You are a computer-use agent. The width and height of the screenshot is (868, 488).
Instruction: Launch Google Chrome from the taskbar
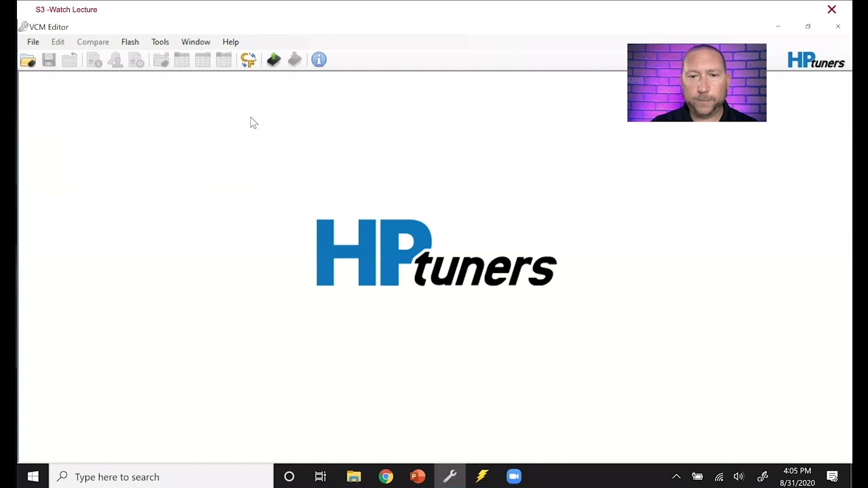pyautogui.click(x=386, y=476)
